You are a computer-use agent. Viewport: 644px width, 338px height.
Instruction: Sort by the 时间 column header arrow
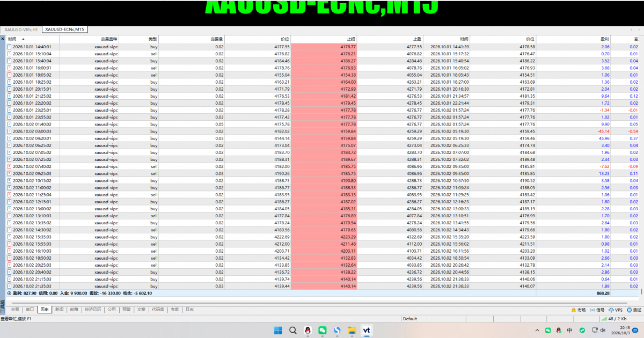[23, 39]
